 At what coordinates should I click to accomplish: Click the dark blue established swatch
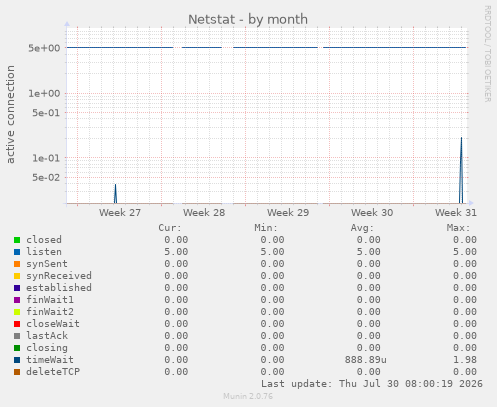pos(17,288)
